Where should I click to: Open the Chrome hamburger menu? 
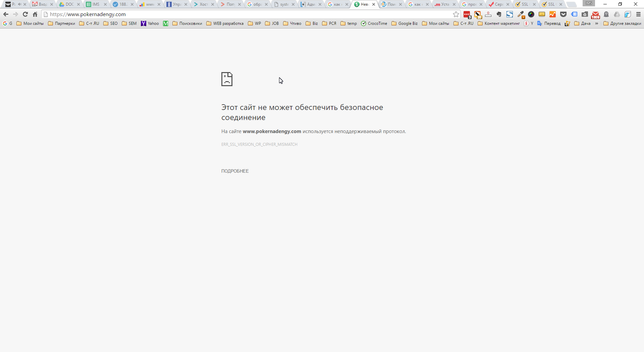(x=638, y=14)
